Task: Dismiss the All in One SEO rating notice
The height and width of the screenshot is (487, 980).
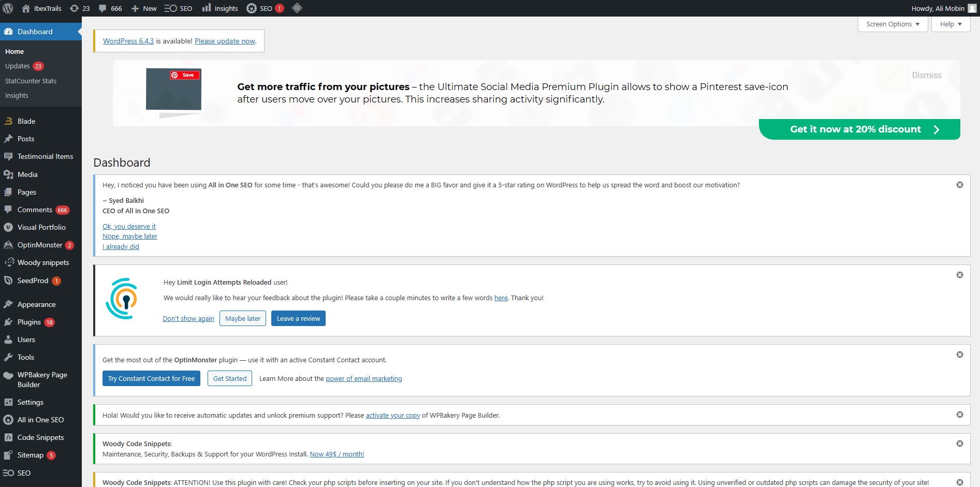Action: tap(959, 185)
